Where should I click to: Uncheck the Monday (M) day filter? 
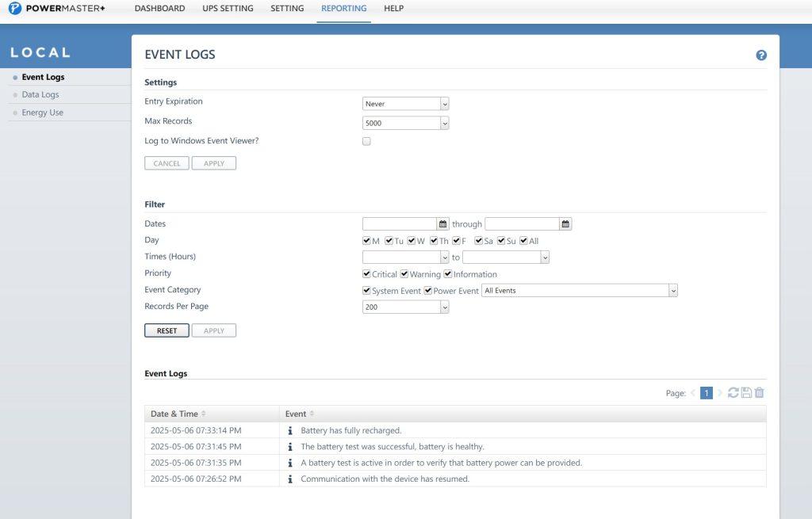point(366,241)
